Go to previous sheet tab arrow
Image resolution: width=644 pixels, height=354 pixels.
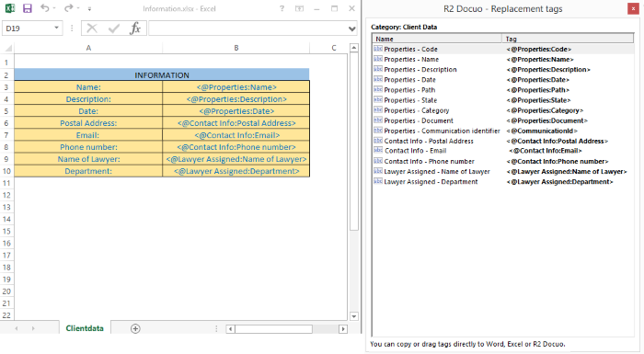17,328
